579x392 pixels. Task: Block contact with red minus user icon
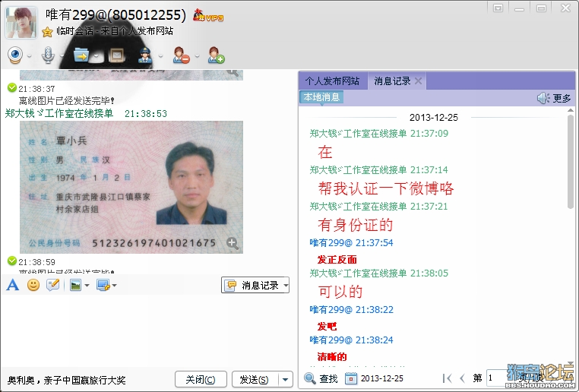tap(182, 55)
